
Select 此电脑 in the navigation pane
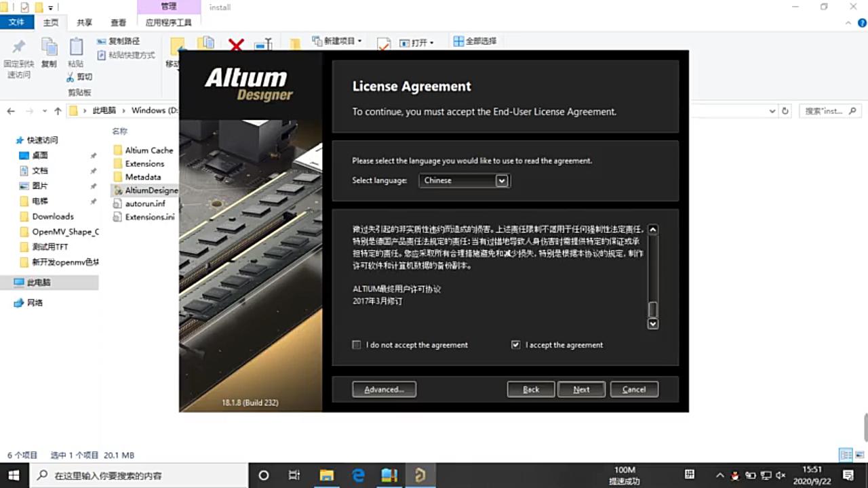click(39, 283)
